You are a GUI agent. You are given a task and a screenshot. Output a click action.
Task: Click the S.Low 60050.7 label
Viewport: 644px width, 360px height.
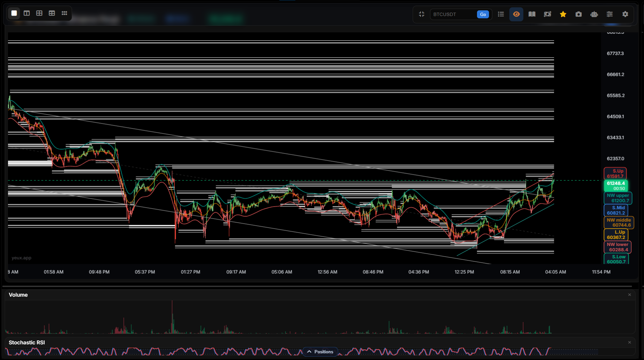(x=616, y=259)
